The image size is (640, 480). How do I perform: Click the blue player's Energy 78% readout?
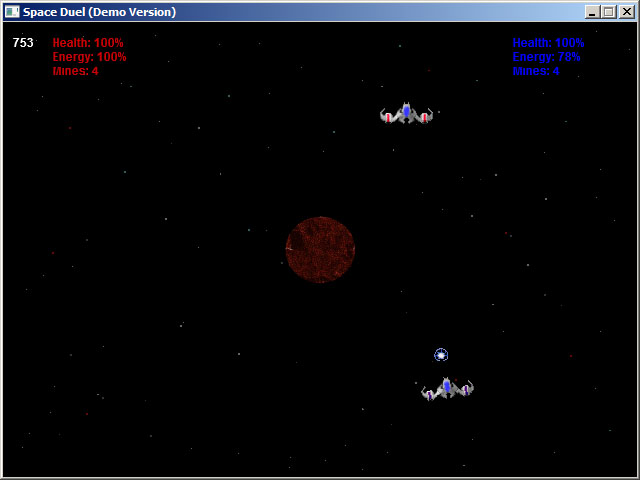(x=546, y=57)
